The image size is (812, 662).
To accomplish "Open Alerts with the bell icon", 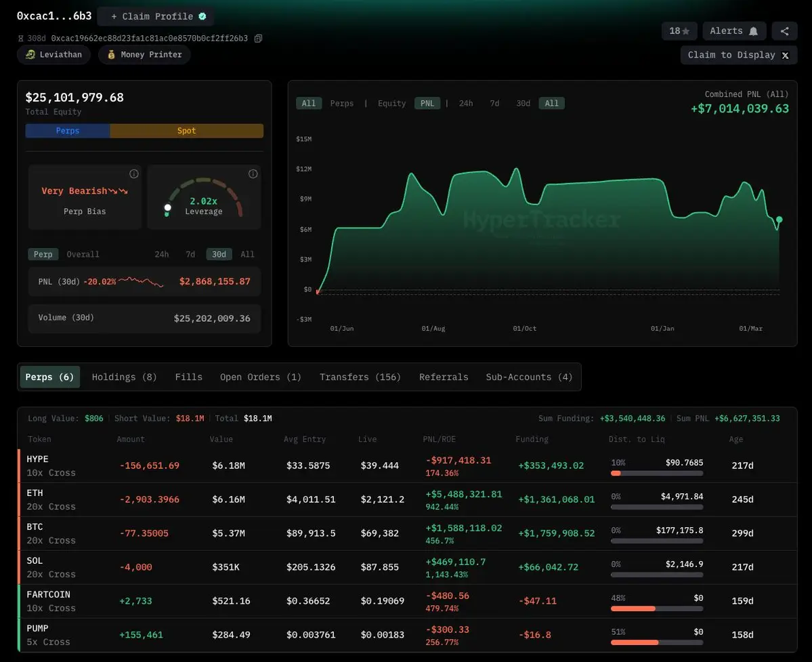I will click(734, 31).
